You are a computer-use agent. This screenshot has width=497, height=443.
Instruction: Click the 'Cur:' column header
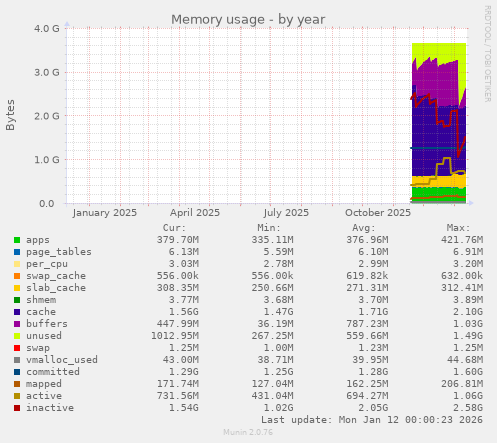[x=174, y=228]
